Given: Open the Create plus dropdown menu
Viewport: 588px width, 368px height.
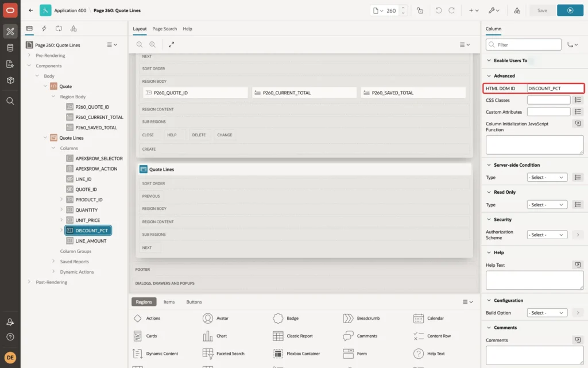Looking at the screenshot, I should (474, 10).
